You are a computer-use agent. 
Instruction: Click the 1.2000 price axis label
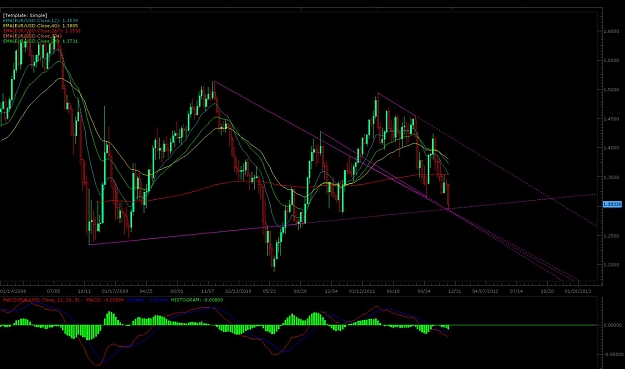pyautogui.click(x=611, y=265)
